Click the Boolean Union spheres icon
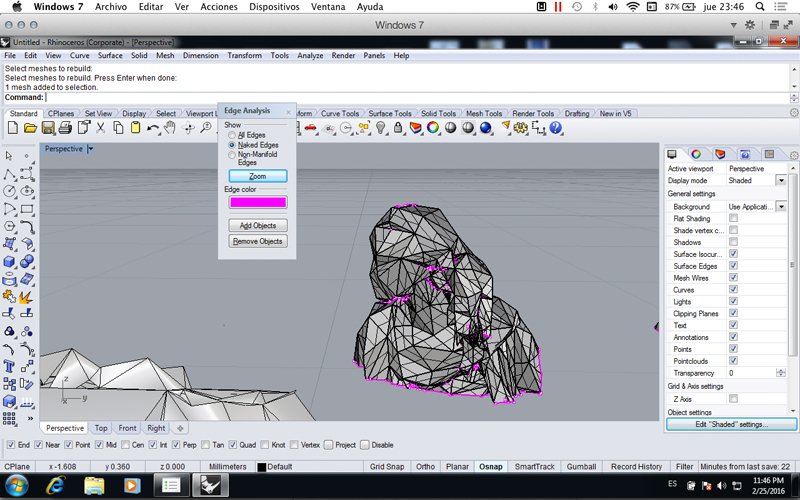The width and height of the screenshot is (800, 500). pos(27,261)
